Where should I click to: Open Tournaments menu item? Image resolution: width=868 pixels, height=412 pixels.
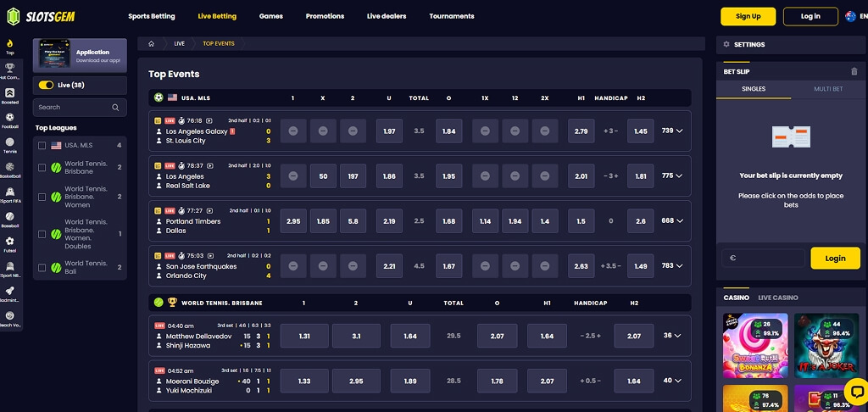(452, 17)
